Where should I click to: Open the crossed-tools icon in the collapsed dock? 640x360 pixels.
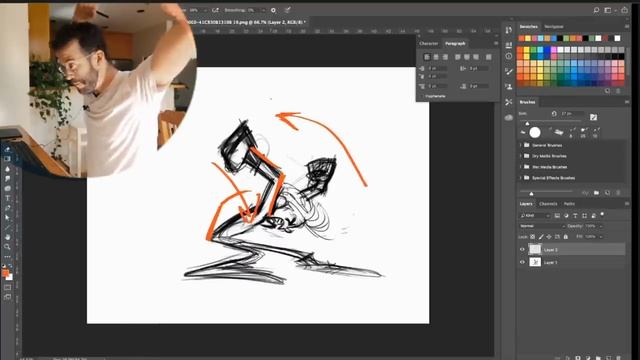[509, 102]
